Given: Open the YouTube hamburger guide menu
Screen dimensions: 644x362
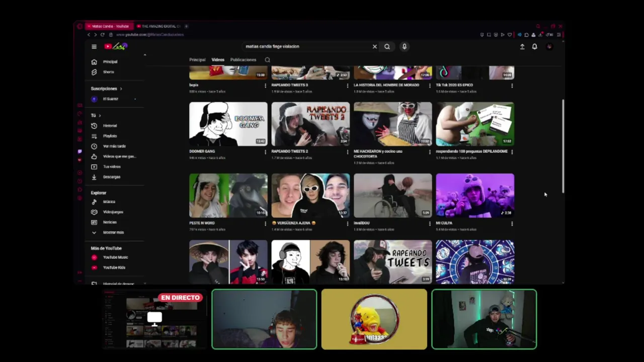Looking at the screenshot, I should coord(94,46).
